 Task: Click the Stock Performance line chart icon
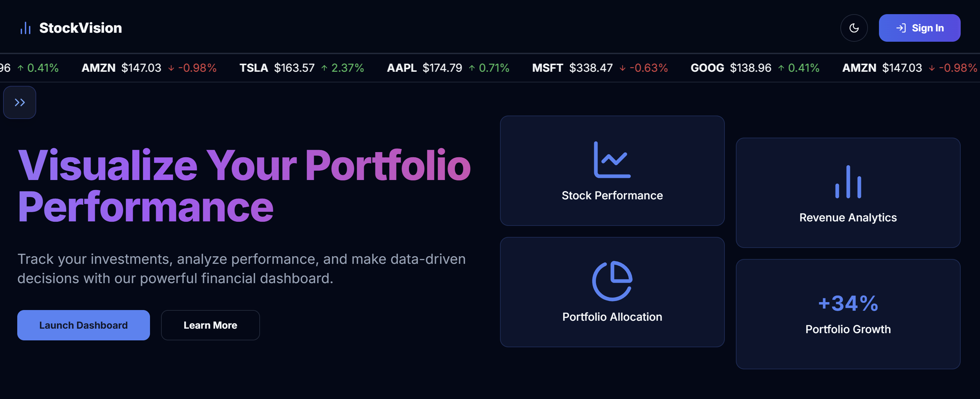pos(612,159)
